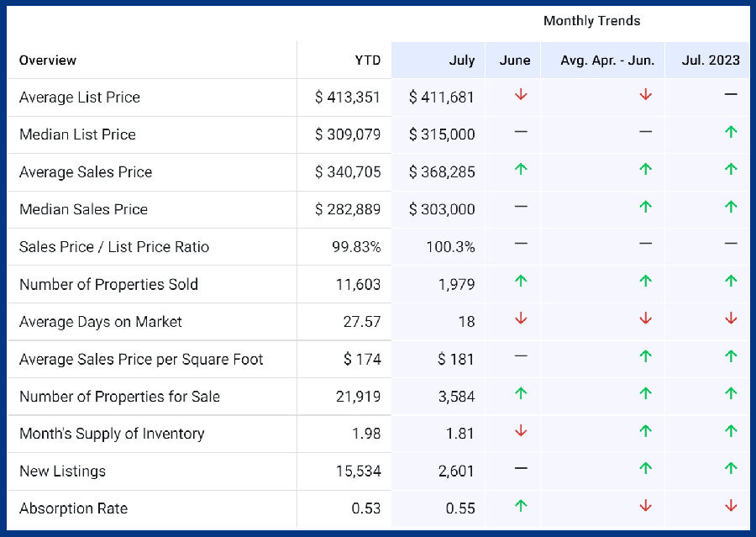Click dash icon for Sales Price / List Price Ratio June

521,244
